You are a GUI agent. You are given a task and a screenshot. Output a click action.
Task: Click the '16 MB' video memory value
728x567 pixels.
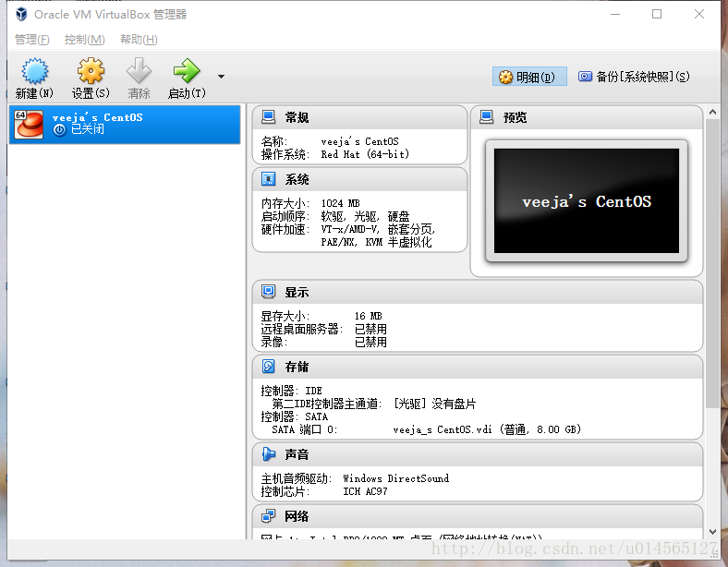click(369, 316)
